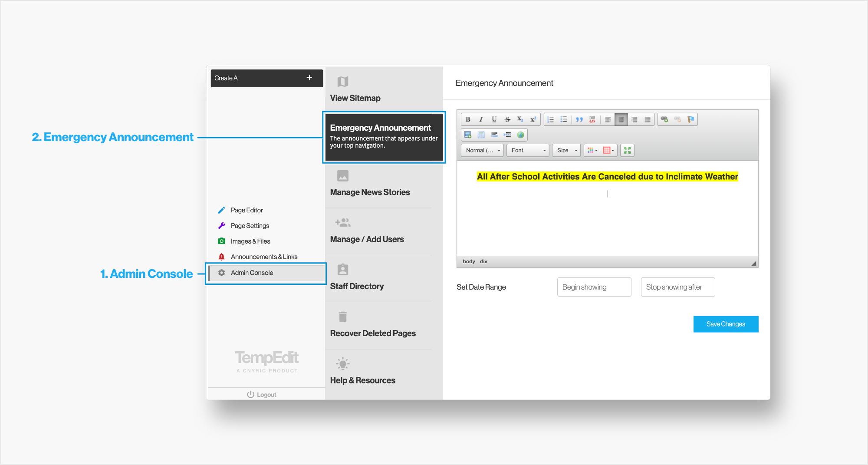
Task: Select the div element path in editor footer
Action: coord(483,261)
